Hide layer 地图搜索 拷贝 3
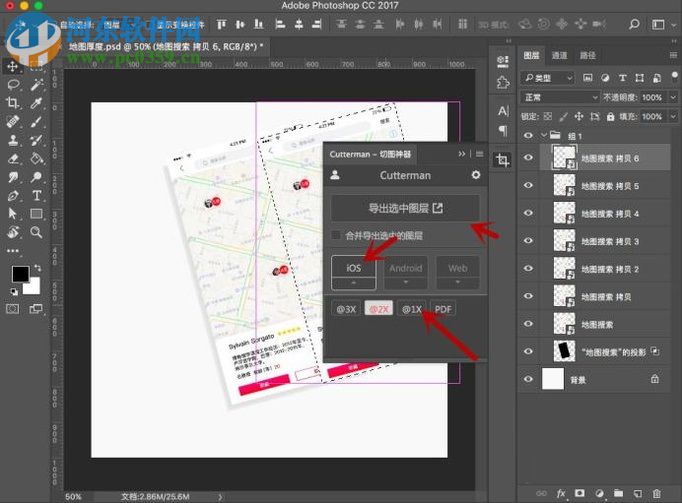682x503 pixels. click(528, 241)
